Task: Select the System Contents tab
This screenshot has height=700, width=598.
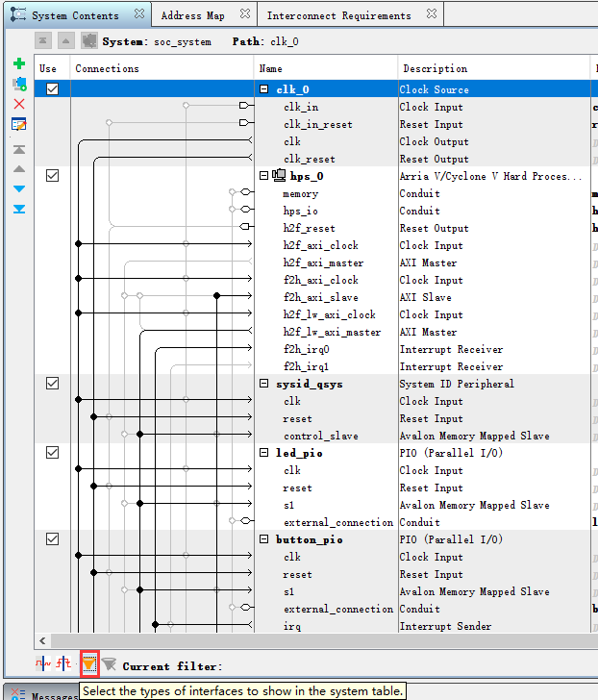Action: tap(75, 15)
